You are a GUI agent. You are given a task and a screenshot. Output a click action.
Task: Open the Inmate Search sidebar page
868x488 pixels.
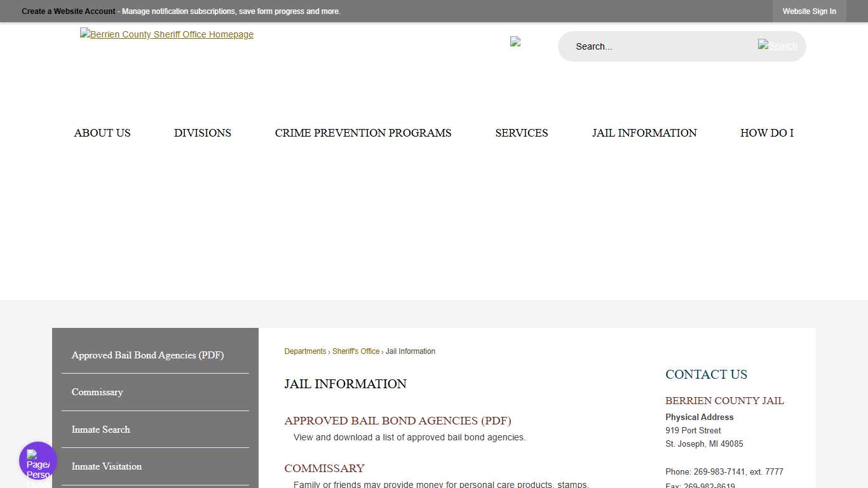pyautogui.click(x=100, y=430)
